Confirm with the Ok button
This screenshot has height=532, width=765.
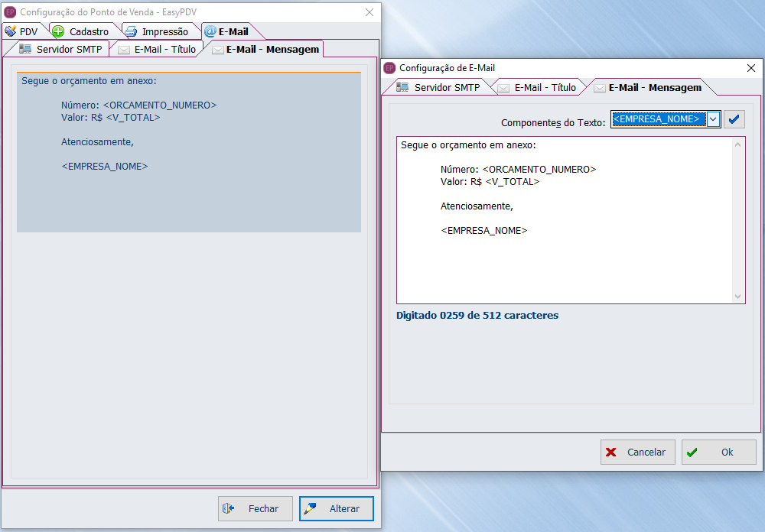[718, 452]
